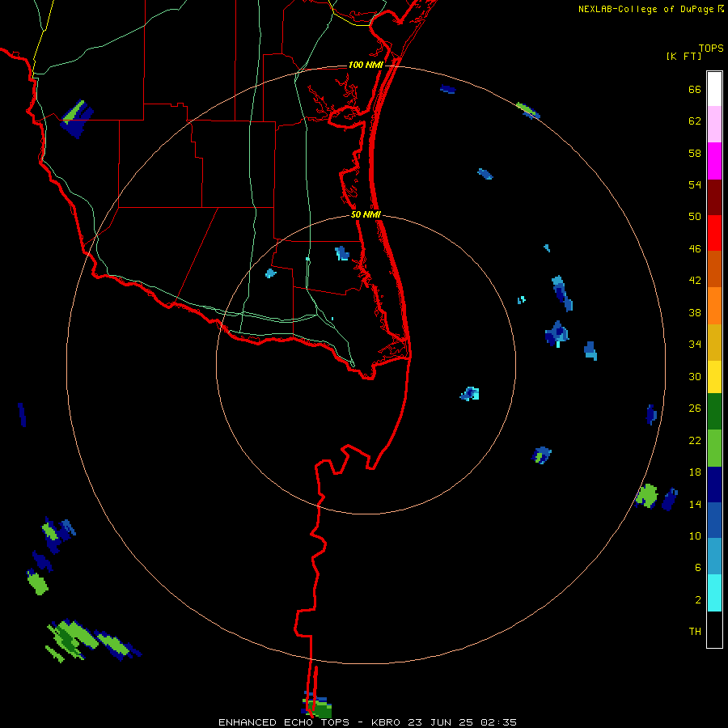Click the [K FT] units label

click(684, 56)
